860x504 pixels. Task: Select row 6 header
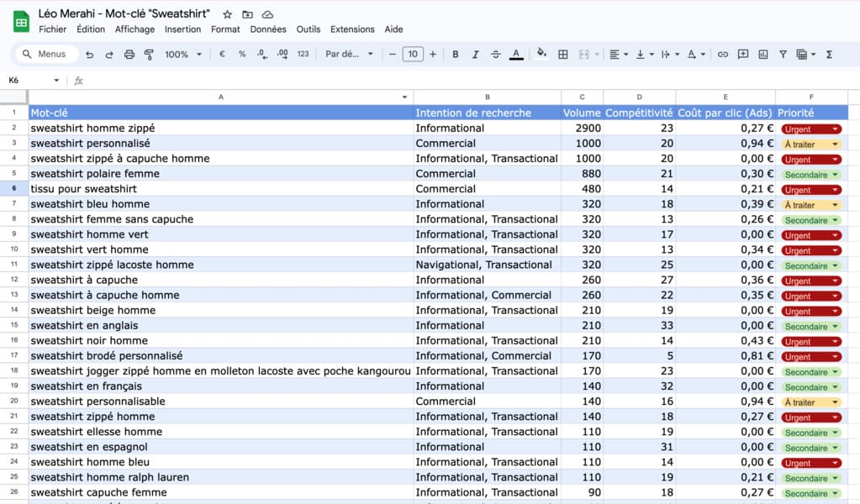click(13, 188)
